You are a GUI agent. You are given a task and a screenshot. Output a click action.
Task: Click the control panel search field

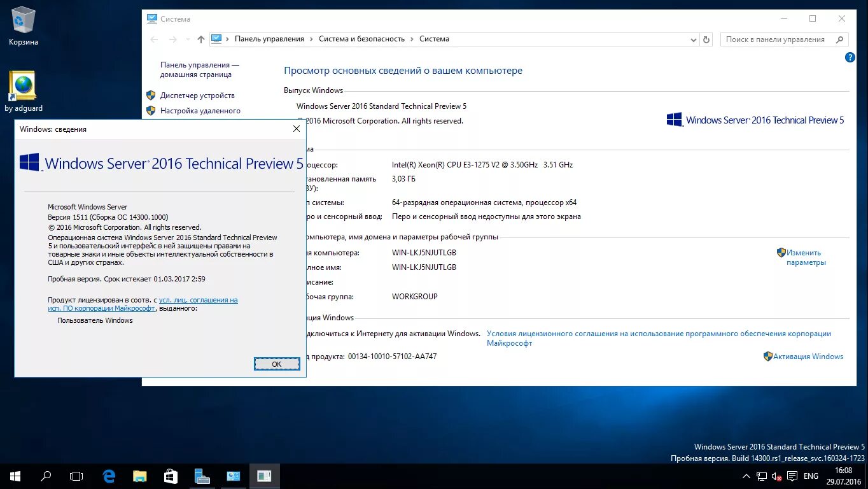(x=785, y=39)
